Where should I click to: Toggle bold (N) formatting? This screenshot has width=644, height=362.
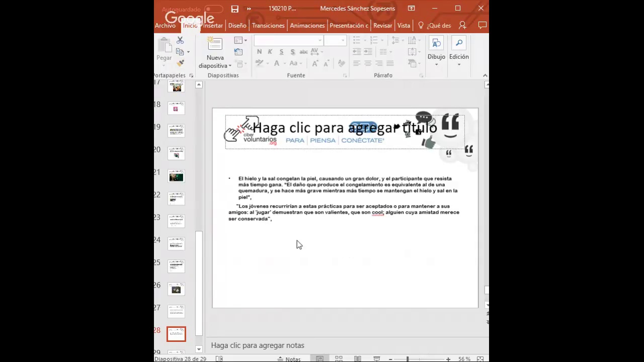[x=259, y=52]
